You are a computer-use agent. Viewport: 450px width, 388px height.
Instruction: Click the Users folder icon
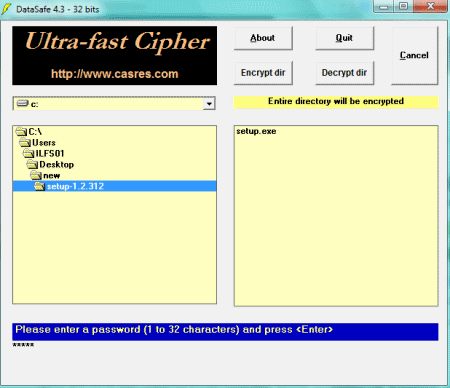coord(25,143)
